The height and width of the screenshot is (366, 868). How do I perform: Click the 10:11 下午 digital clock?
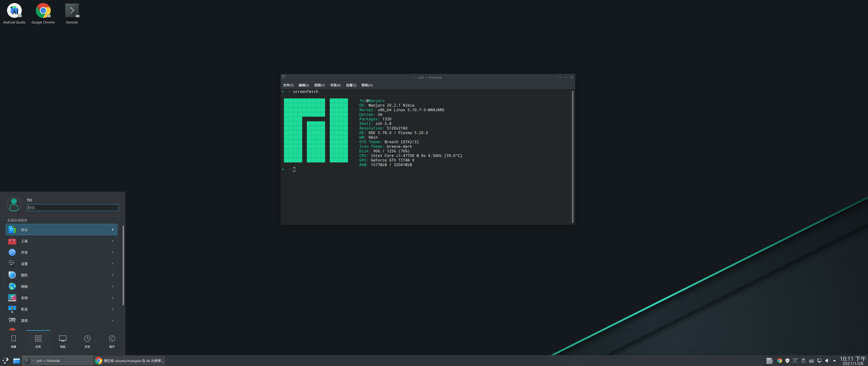click(x=853, y=361)
